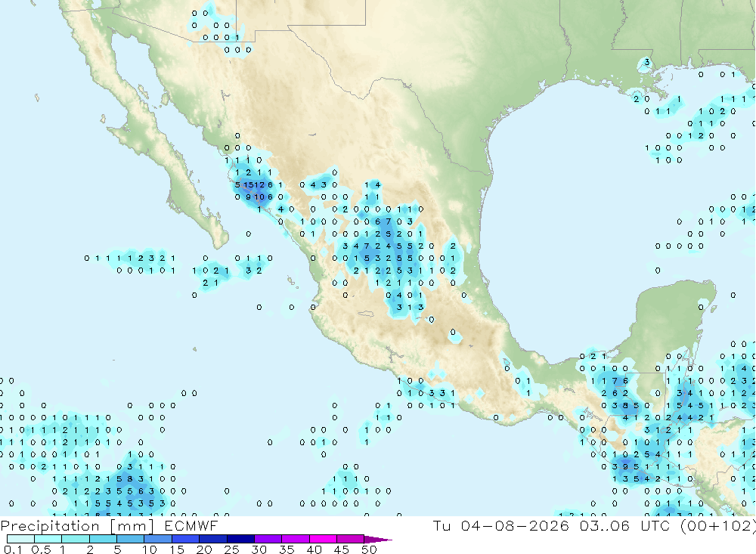Click the 20–25 mm dark blue swatch

click(x=213, y=539)
